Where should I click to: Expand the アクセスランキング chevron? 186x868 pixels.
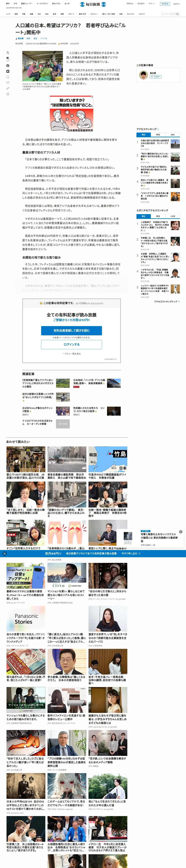[158, 129]
